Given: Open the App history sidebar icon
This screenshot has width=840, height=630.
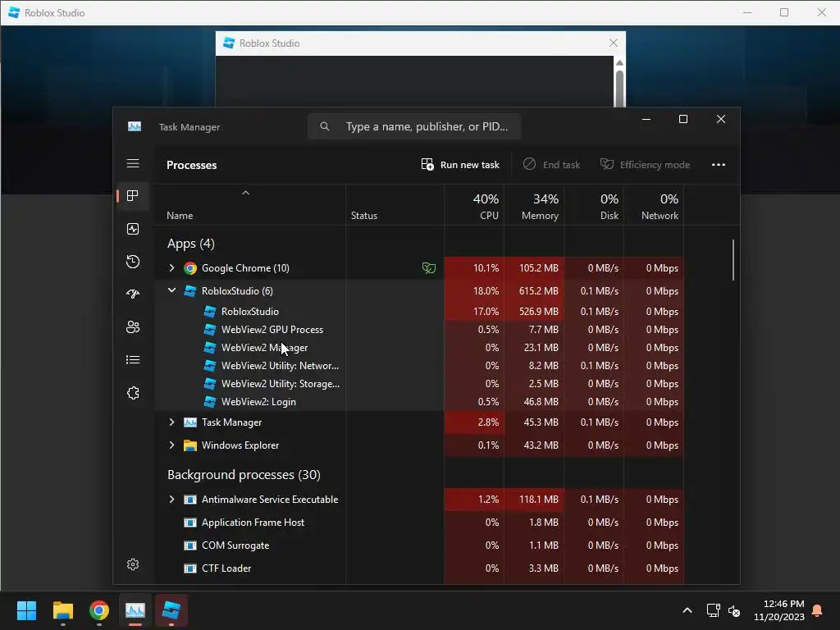Looking at the screenshot, I should pos(133,262).
